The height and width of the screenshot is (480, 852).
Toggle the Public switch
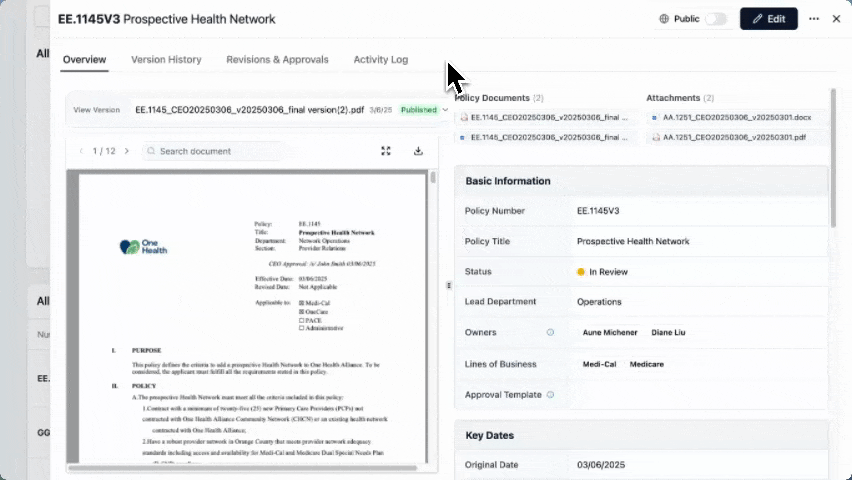tap(716, 19)
